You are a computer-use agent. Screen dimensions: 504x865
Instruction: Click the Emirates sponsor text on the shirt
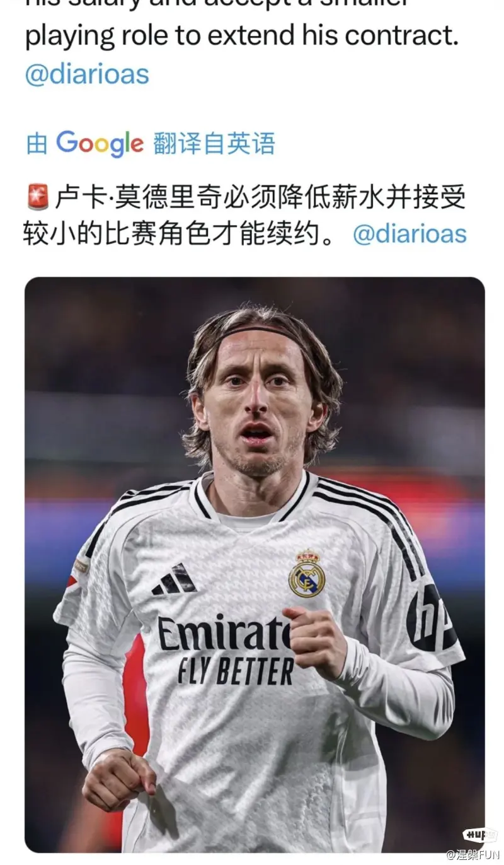tap(224, 634)
